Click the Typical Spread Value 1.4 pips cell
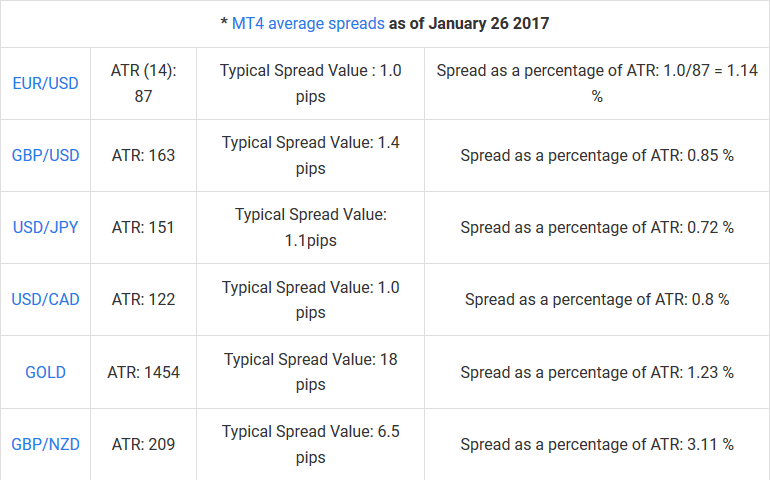The image size is (770, 480). pos(310,155)
